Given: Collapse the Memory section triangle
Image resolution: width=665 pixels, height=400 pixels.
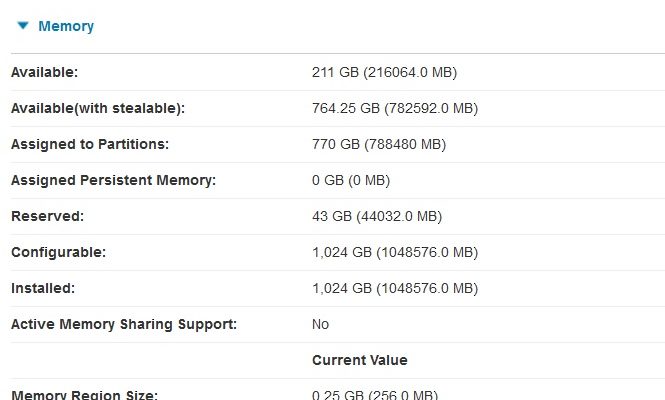Looking at the screenshot, I should tap(23, 26).
